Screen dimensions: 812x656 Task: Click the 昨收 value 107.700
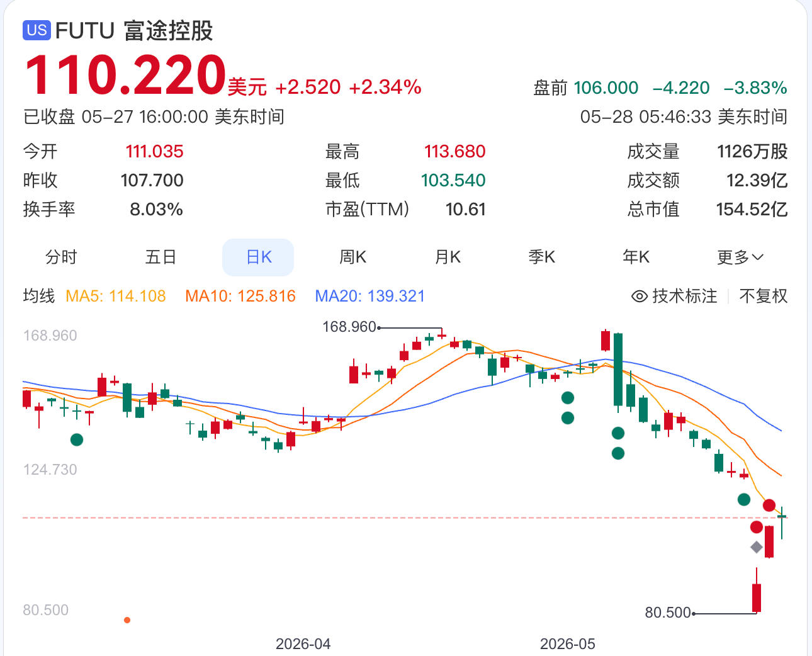pyautogui.click(x=152, y=180)
